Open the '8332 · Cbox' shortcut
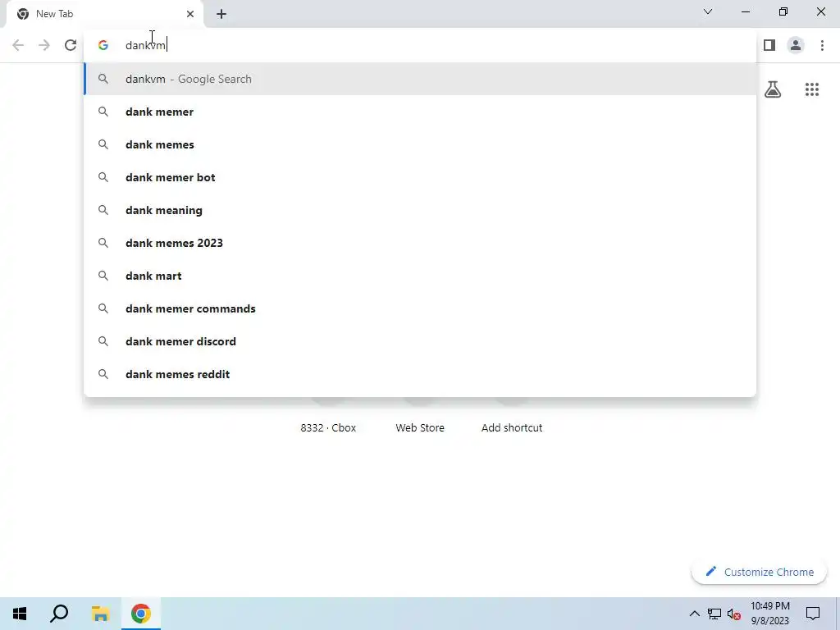 click(328, 427)
